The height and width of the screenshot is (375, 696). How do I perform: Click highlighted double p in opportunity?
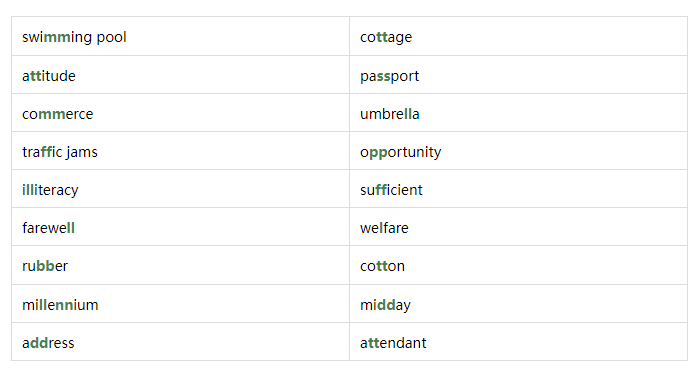[x=378, y=154]
